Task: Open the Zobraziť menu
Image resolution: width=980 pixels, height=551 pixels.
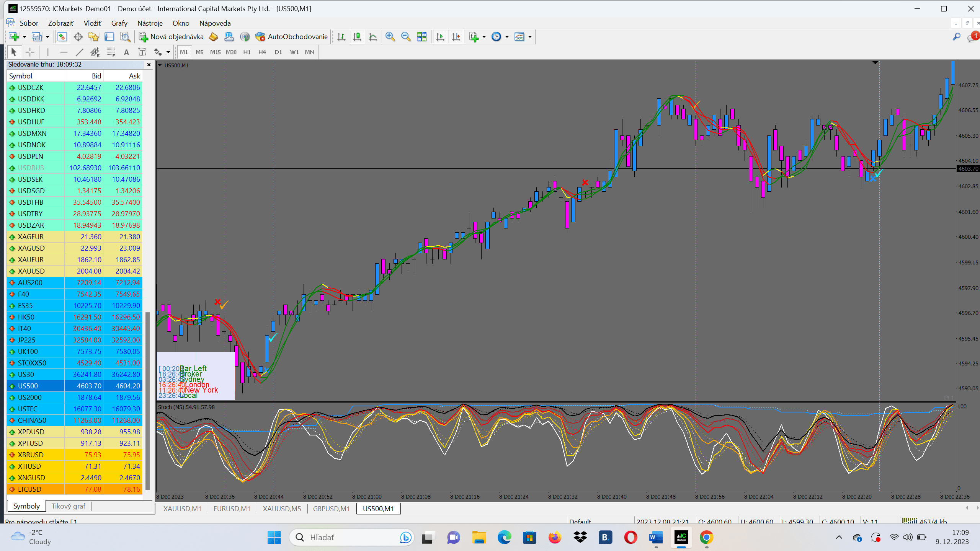Action: click(61, 23)
